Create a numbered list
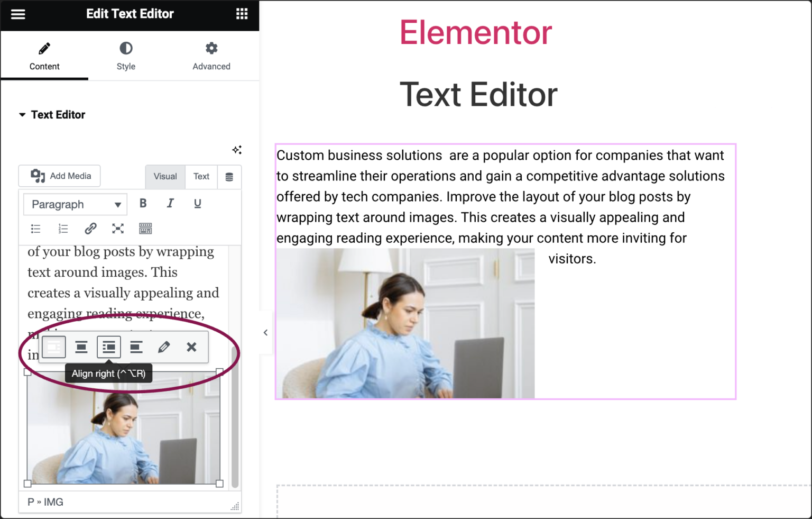 coord(63,229)
